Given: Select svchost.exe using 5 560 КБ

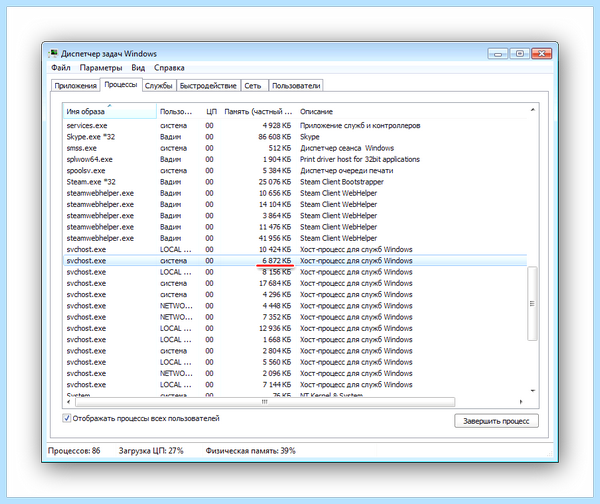Looking at the screenshot, I should 295,362.
